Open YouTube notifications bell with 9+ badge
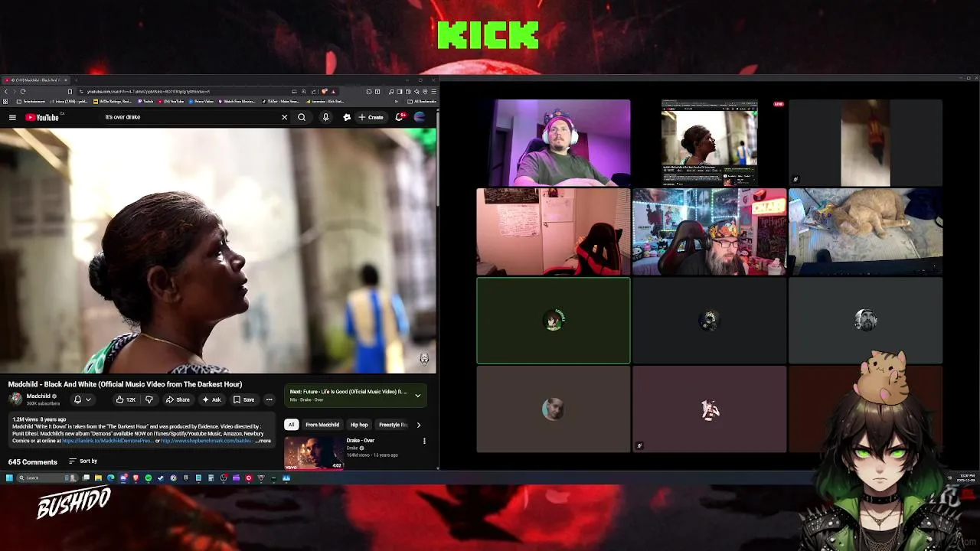 [x=399, y=117]
